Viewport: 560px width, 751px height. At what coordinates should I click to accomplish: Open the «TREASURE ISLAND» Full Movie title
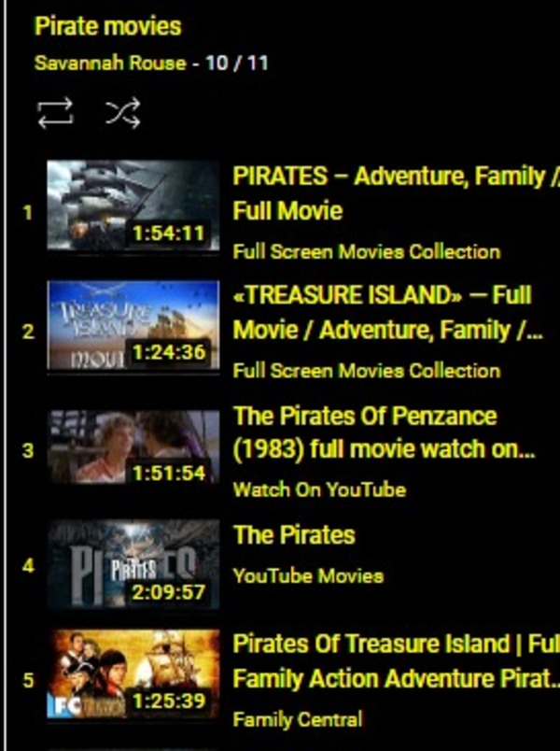(x=387, y=312)
